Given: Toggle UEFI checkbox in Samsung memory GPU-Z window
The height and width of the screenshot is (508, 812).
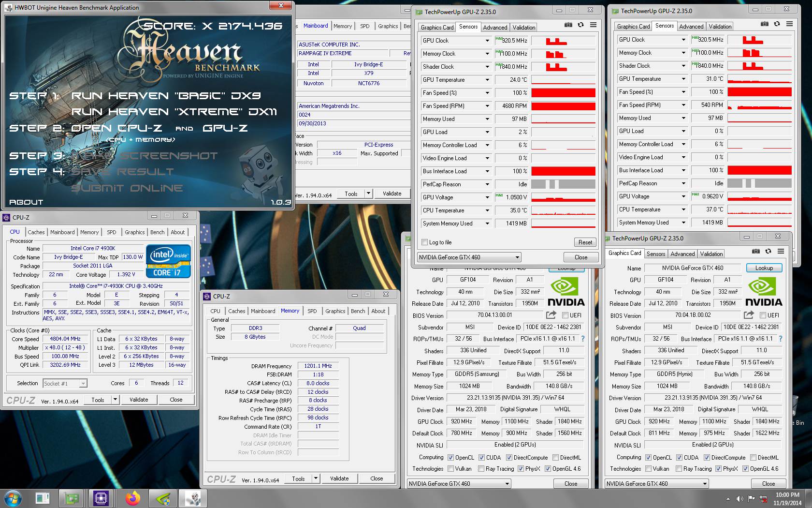Looking at the screenshot, I should [x=565, y=315].
